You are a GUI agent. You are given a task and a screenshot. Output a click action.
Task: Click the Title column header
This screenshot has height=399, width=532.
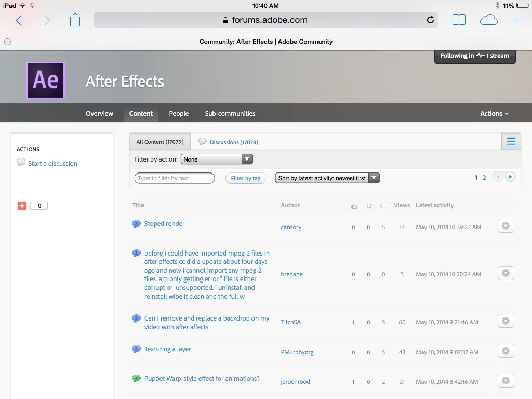click(138, 205)
